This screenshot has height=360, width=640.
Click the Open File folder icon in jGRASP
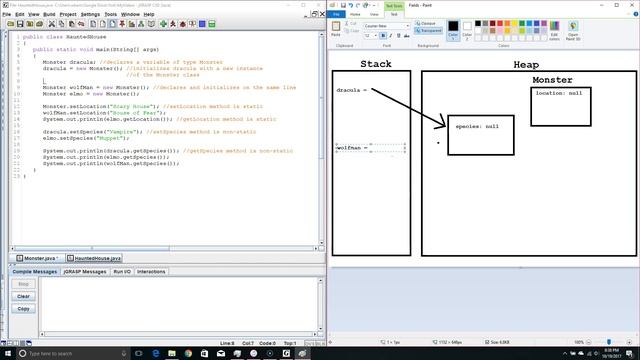(10, 24)
